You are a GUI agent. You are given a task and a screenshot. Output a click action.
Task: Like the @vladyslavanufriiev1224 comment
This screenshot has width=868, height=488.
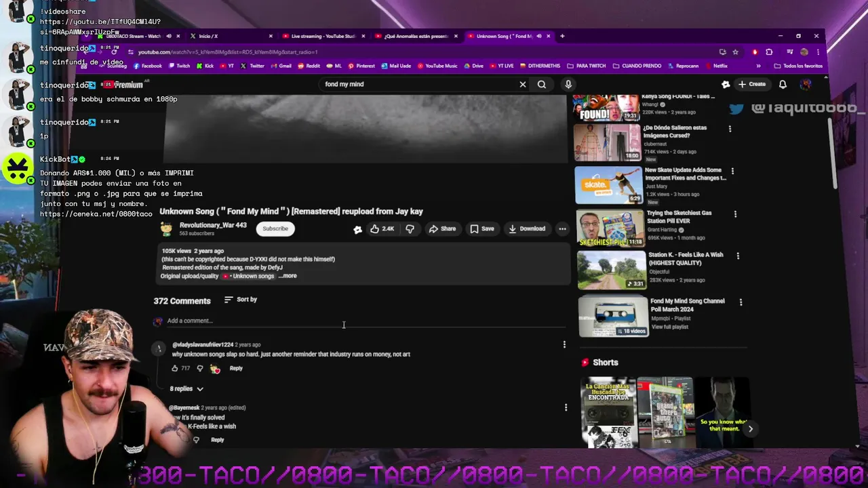click(175, 368)
